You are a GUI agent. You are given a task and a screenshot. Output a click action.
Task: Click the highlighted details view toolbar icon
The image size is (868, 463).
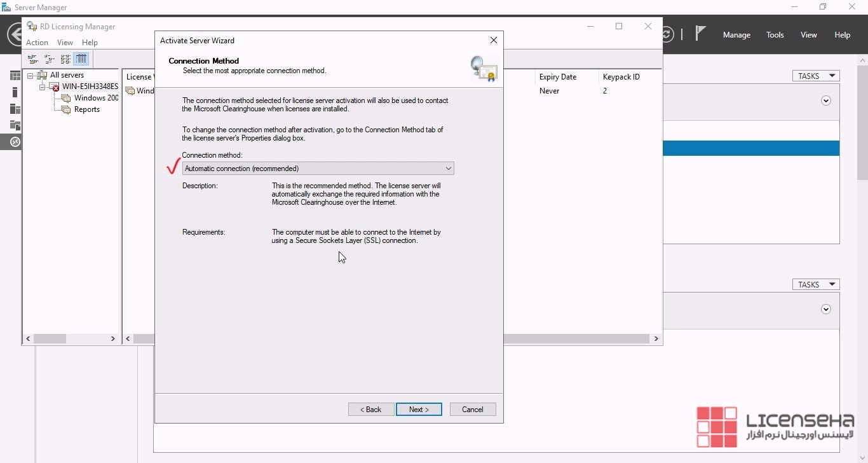tap(81, 59)
